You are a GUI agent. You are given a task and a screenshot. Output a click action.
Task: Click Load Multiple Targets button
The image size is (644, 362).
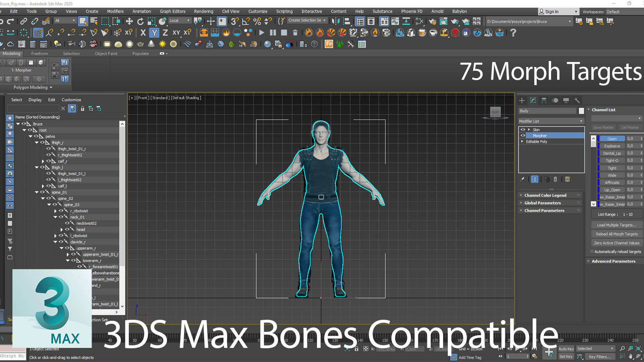pyautogui.click(x=616, y=225)
